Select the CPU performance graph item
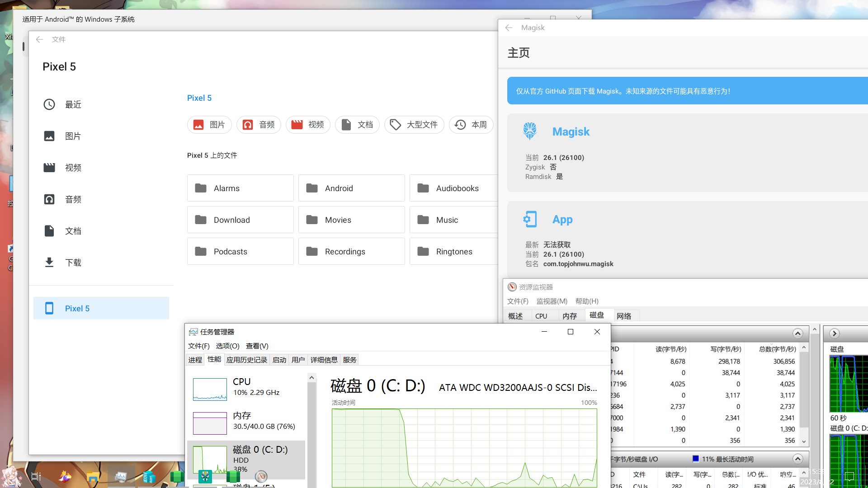 click(246, 389)
